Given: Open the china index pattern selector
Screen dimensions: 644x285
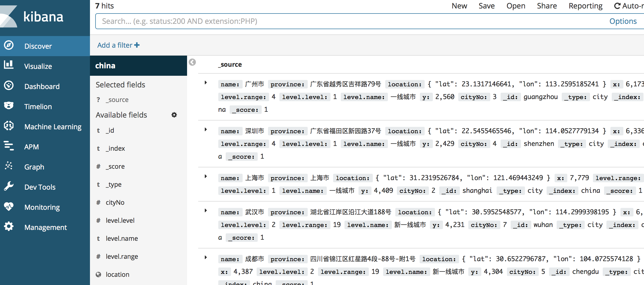Looking at the screenshot, I should 138,66.
